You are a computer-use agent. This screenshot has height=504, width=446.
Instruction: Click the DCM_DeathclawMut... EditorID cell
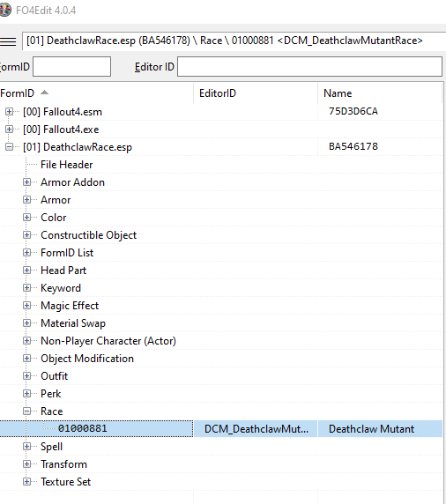click(256, 429)
